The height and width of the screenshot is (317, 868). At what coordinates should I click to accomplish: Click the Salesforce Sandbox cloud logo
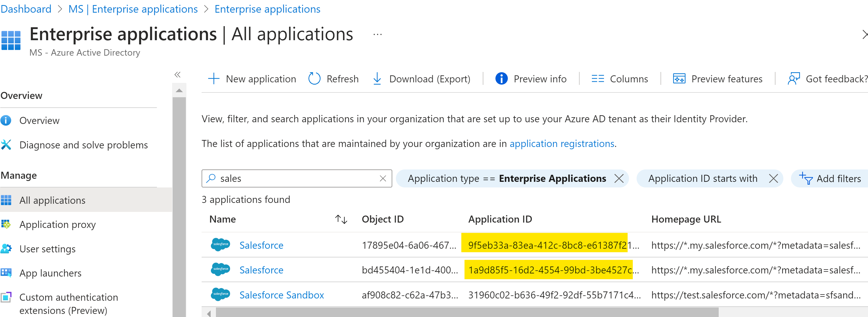[220, 295]
